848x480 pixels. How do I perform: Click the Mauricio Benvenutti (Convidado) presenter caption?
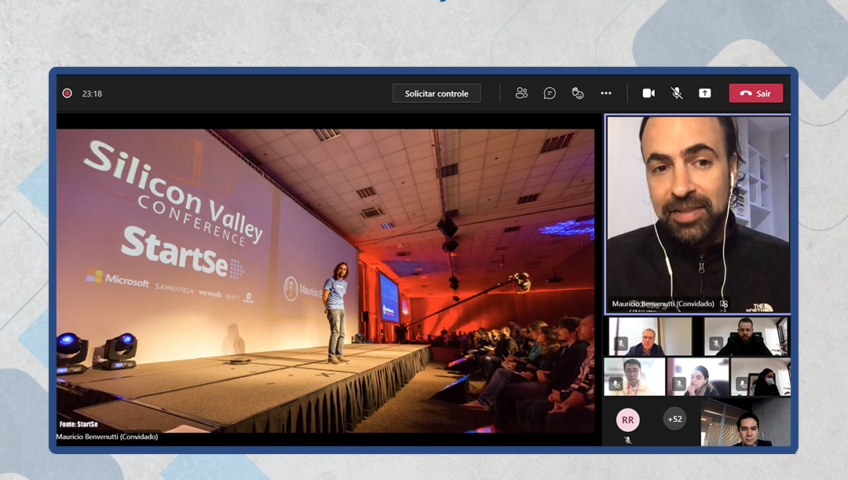[107, 437]
